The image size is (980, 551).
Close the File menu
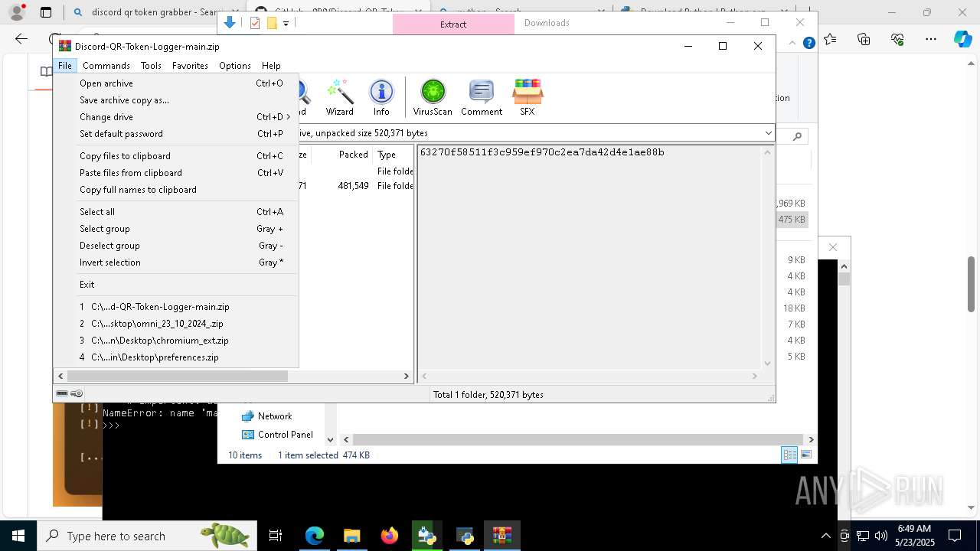click(x=65, y=66)
